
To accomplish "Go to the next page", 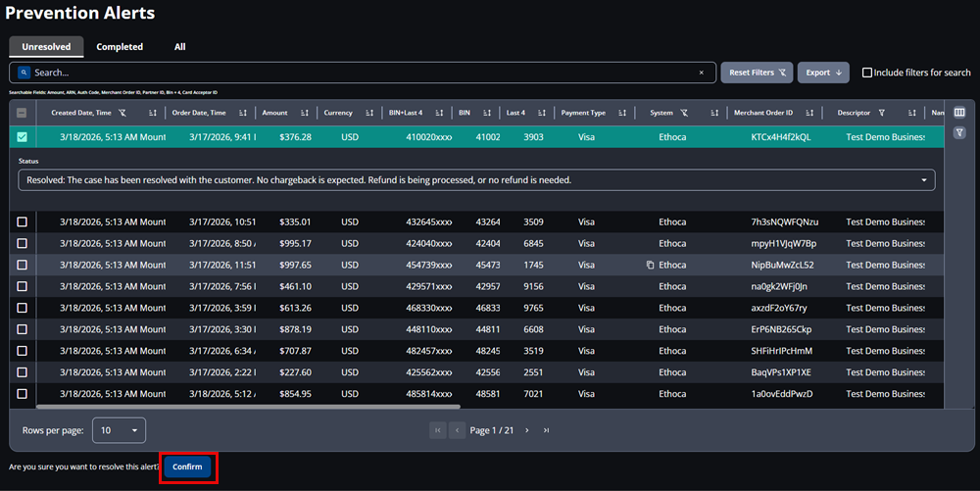I will 527,430.
